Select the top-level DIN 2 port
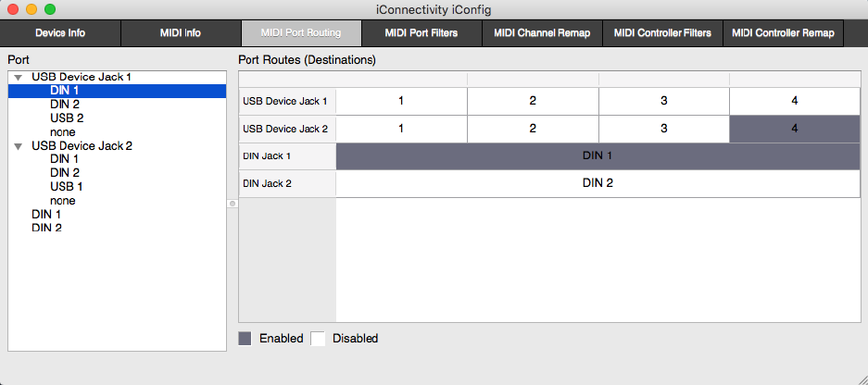Screen dimensions: 868x385 (x=46, y=228)
